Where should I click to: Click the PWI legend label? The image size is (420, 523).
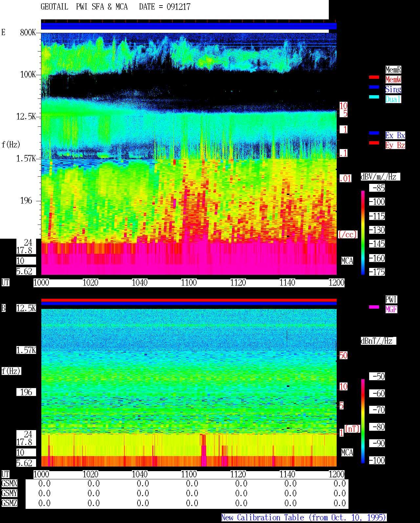point(391,299)
